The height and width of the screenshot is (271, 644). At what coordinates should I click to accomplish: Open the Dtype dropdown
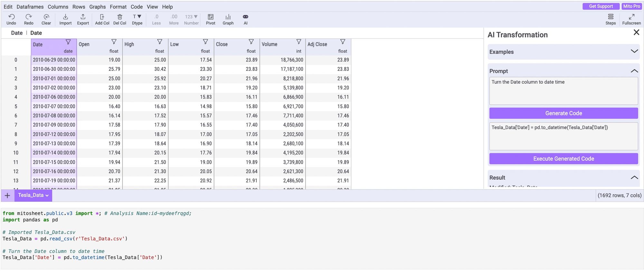tap(137, 19)
